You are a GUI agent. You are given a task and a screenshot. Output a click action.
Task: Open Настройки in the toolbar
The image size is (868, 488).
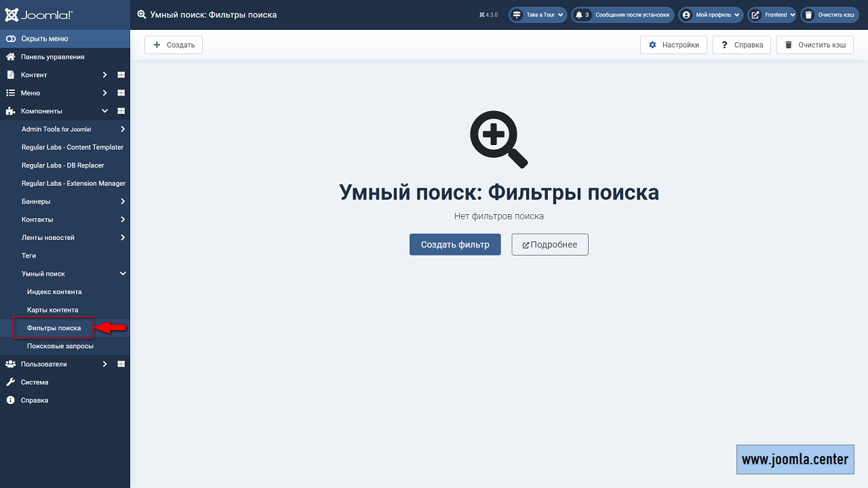(673, 45)
